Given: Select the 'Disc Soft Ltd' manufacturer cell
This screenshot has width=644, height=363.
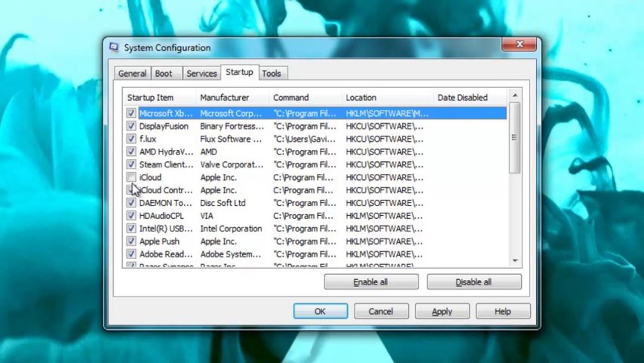Looking at the screenshot, I should coord(223,203).
